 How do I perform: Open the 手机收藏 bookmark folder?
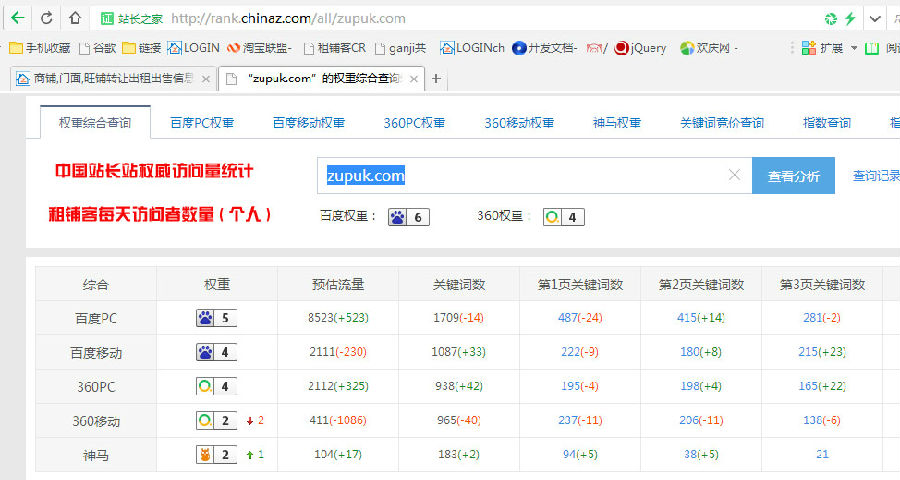(x=40, y=48)
